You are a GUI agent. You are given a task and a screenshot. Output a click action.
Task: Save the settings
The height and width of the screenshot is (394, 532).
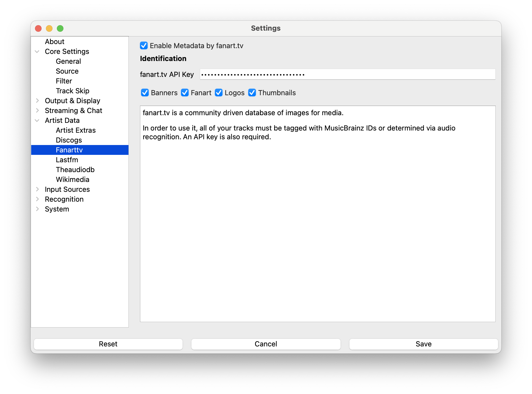(x=424, y=344)
